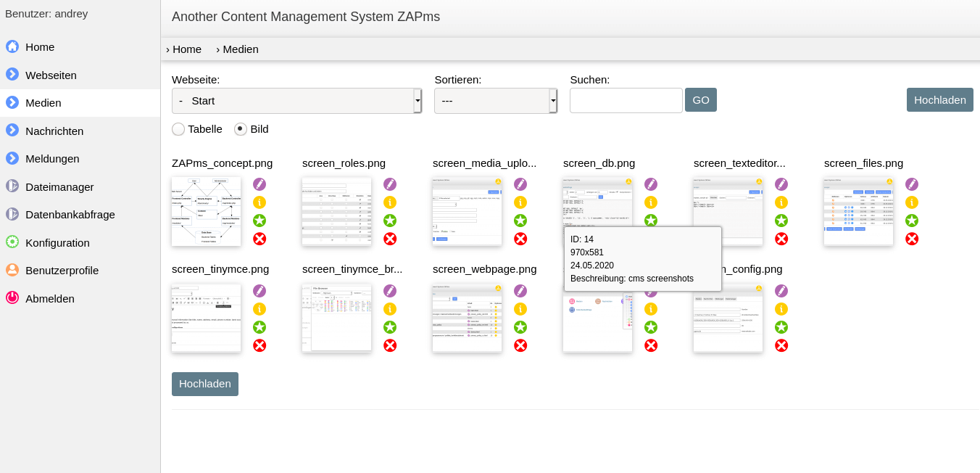The height and width of the screenshot is (473, 980).
Task: Click the screen_tinymce_br... thumbnail image
Action: pos(337,318)
